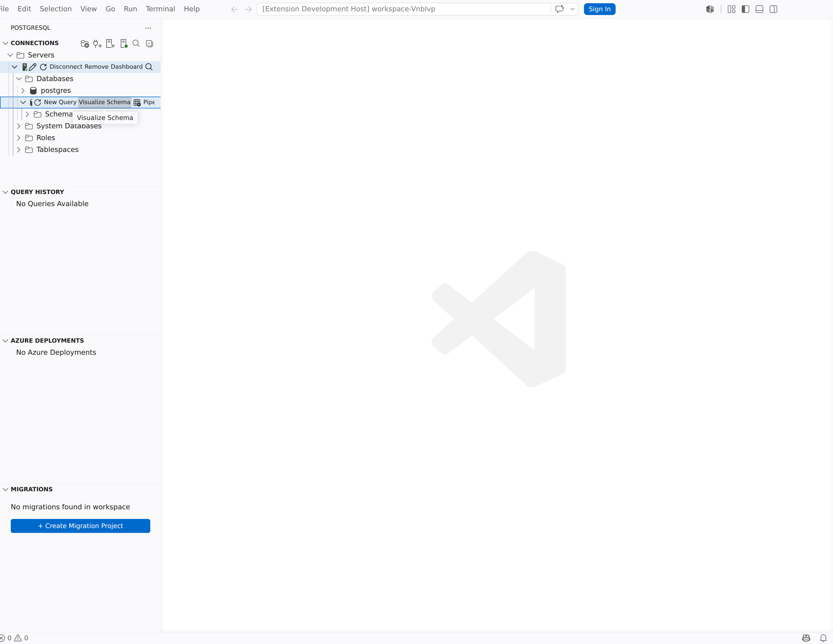Click the search icon beside Dashboard

pos(149,67)
